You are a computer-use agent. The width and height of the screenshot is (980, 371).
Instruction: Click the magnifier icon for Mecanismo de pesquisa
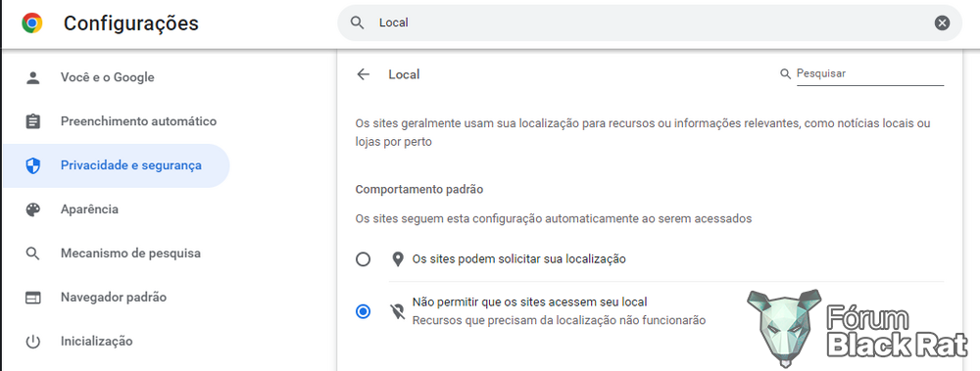pyautogui.click(x=32, y=254)
